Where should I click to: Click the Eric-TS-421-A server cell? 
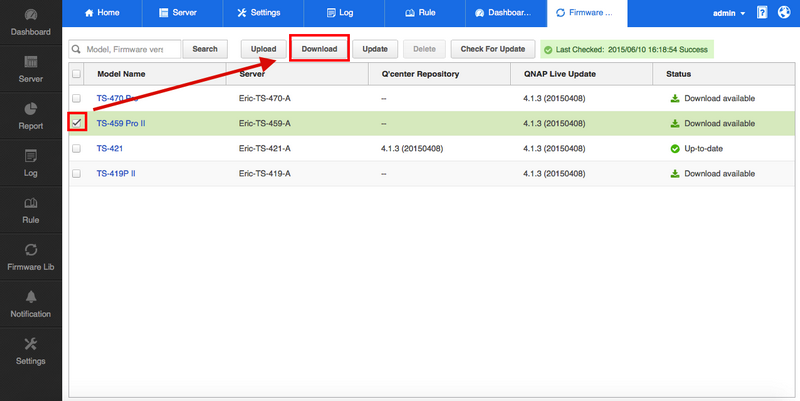265,148
